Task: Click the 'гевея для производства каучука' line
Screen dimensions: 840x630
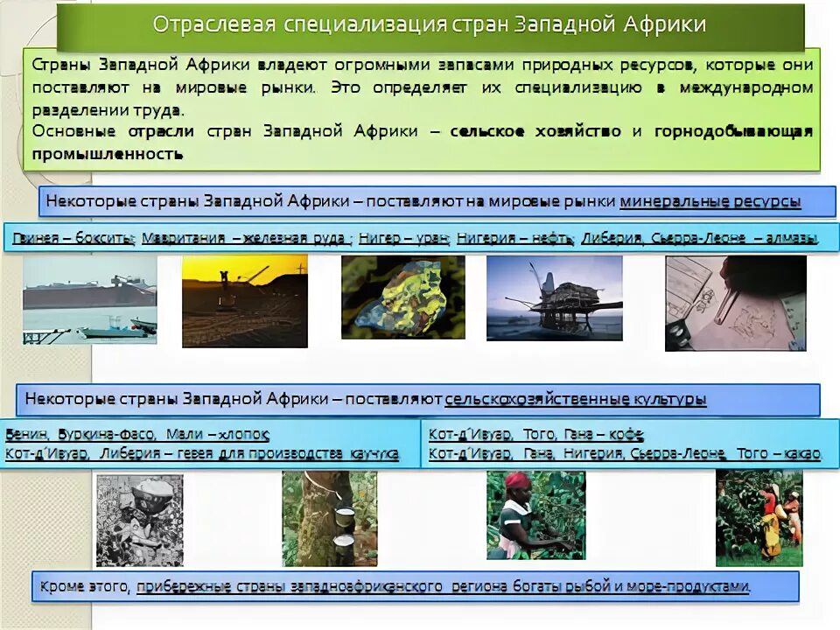Action: coord(202,454)
